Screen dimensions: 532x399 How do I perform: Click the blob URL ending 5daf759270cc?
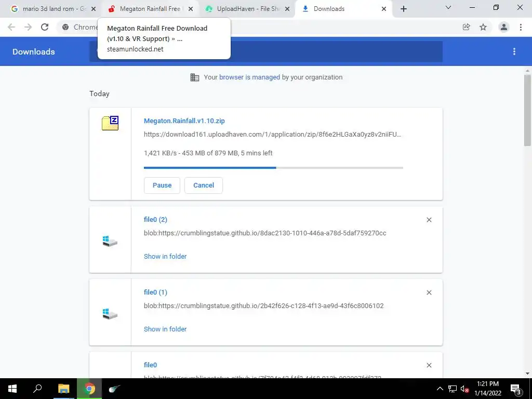click(265, 233)
